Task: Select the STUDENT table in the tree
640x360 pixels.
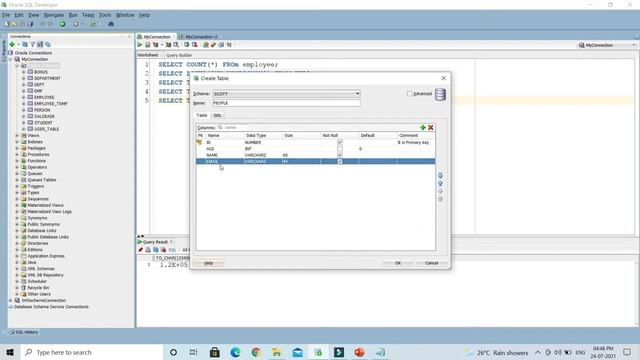Action: pos(43,122)
